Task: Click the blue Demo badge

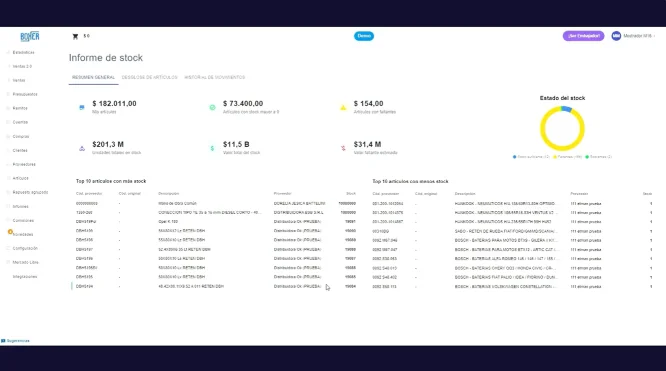Action: 364,36
